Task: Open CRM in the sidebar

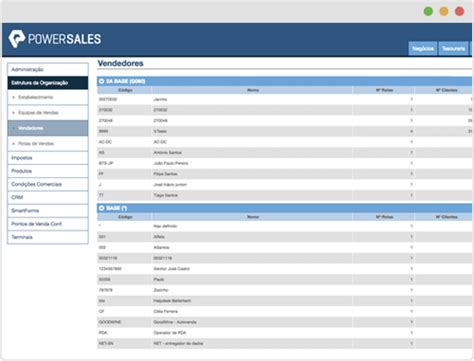Action: click(x=48, y=197)
